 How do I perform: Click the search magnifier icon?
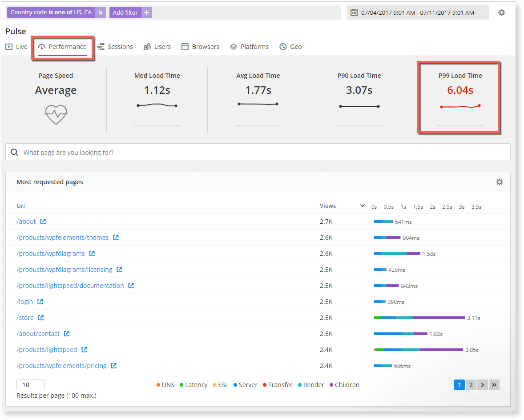14,152
